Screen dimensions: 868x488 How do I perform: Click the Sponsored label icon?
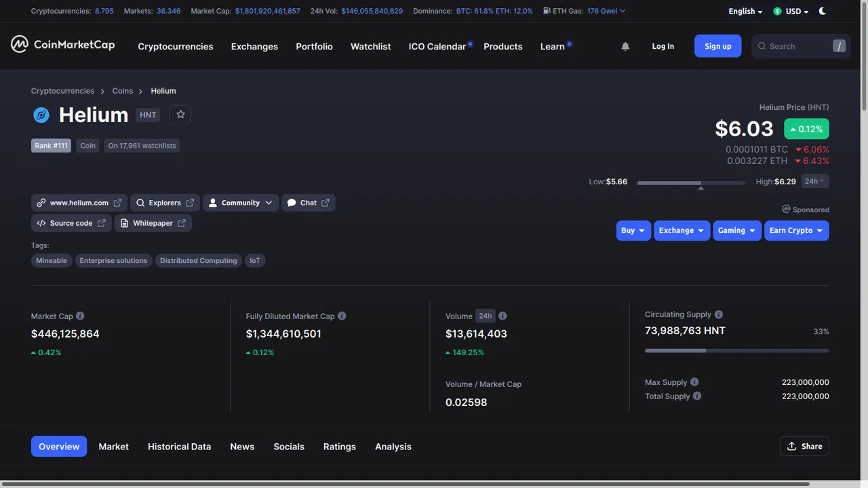click(x=786, y=209)
